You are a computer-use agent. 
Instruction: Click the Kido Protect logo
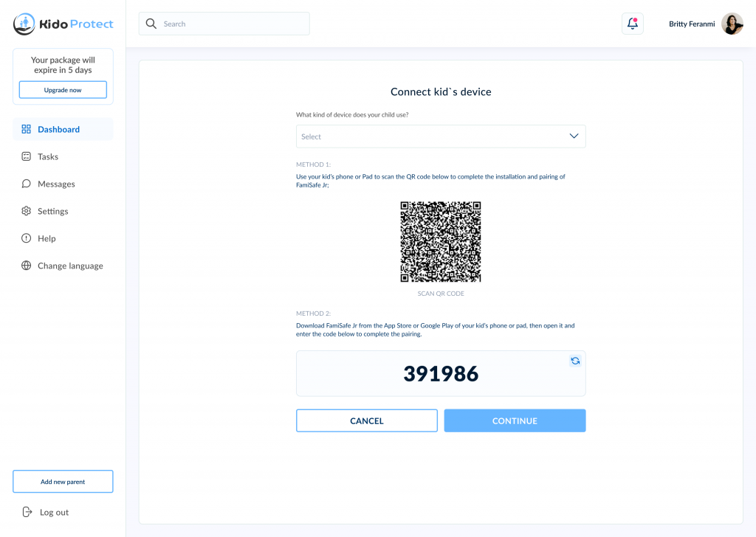pos(63,24)
